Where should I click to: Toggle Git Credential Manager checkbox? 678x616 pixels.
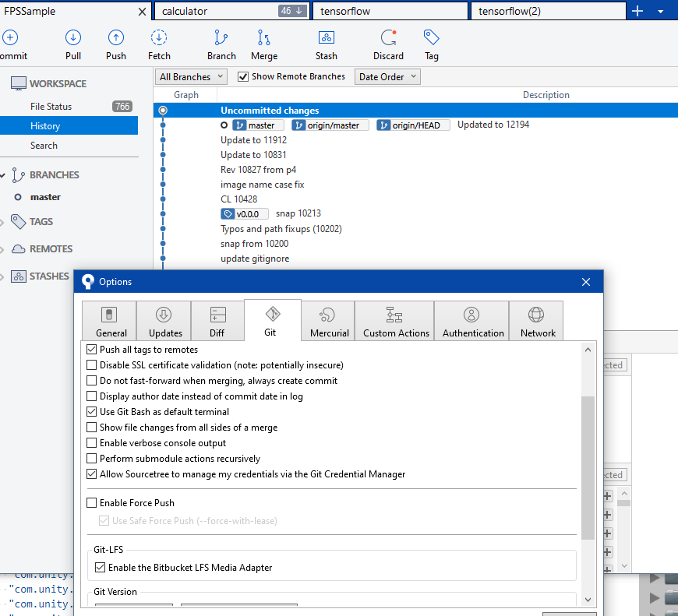pos(92,474)
